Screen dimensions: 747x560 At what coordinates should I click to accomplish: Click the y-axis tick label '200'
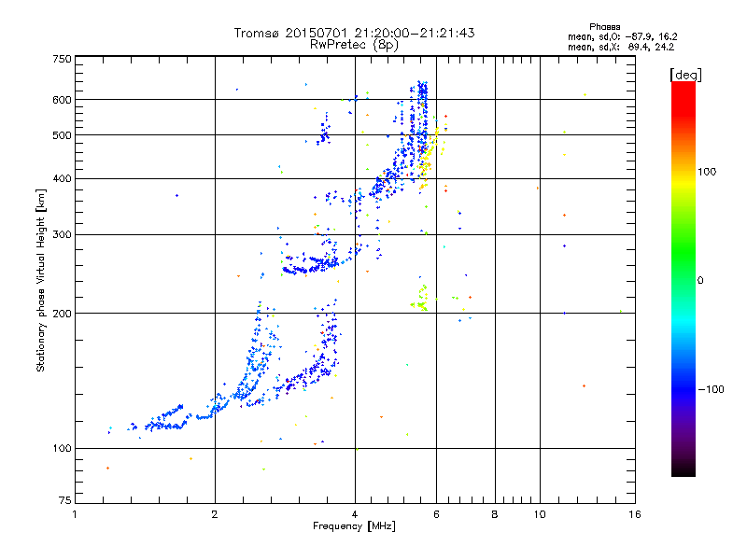click(x=62, y=314)
